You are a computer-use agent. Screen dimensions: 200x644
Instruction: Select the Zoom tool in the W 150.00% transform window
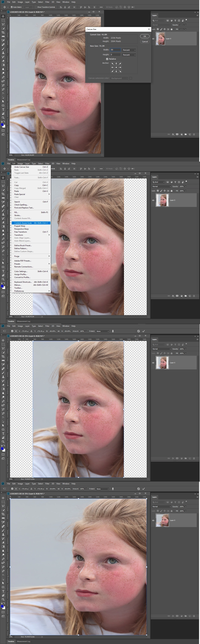3,599
